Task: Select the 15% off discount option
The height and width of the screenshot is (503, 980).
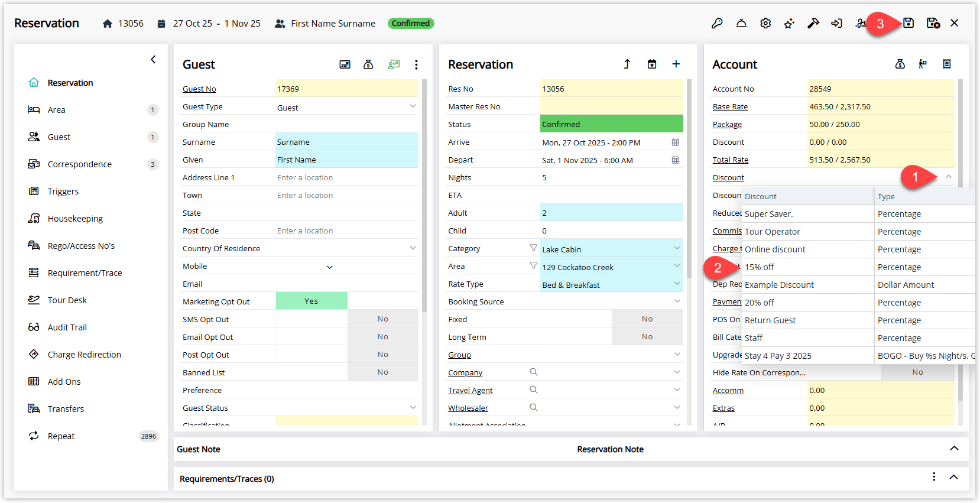Action: tap(858, 267)
